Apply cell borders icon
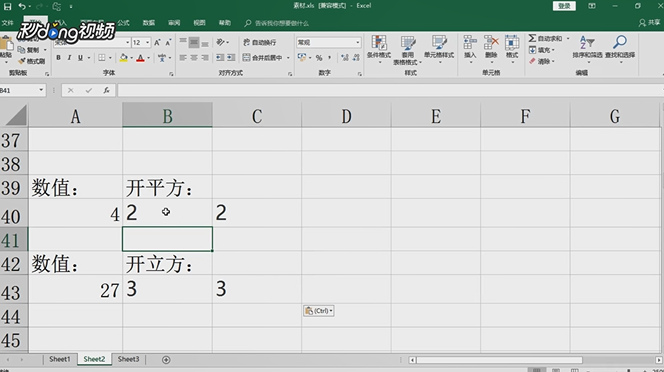Image resolution: width=664 pixels, height=372 pixels. click(x=102, y=58)
